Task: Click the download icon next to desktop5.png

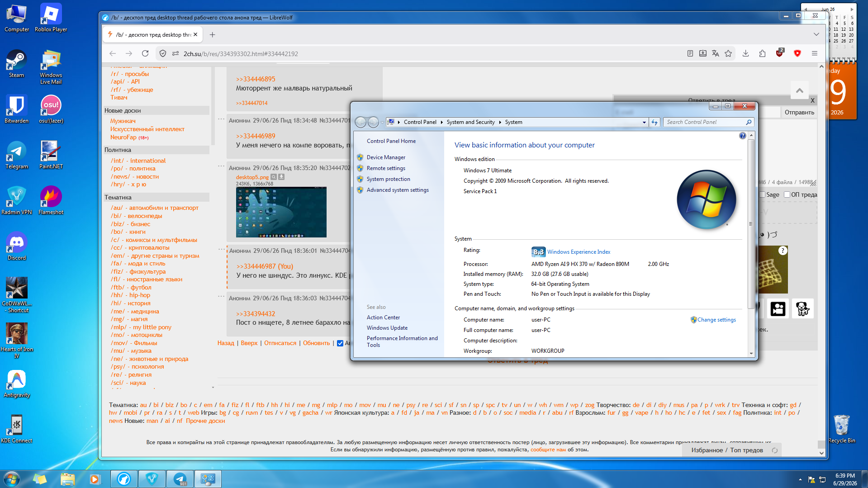Action: tap(281, 177)
